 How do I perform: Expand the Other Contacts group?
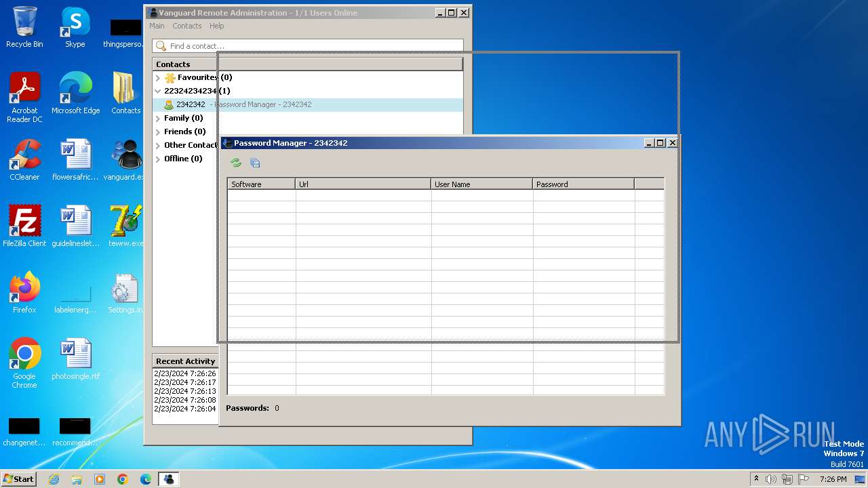(x=158, y=146)
